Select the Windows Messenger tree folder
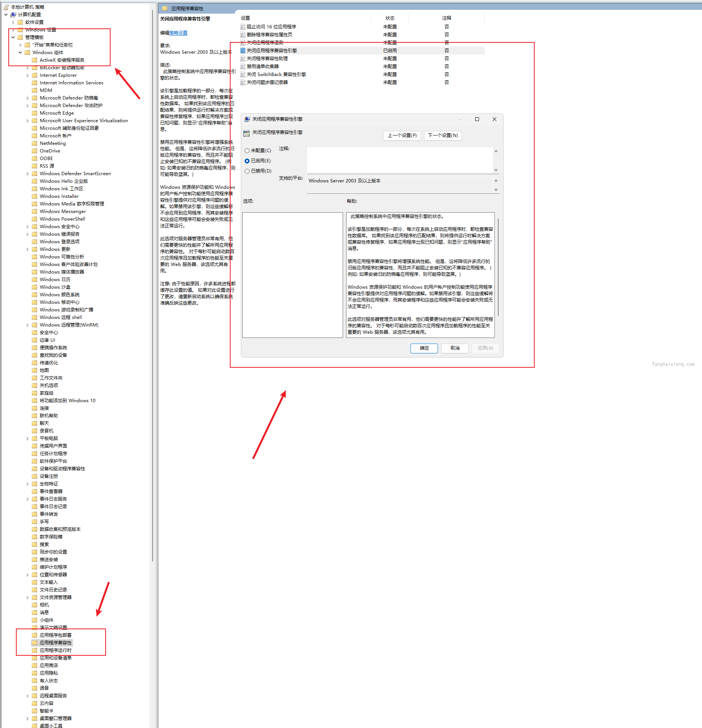 pos(63,211)
